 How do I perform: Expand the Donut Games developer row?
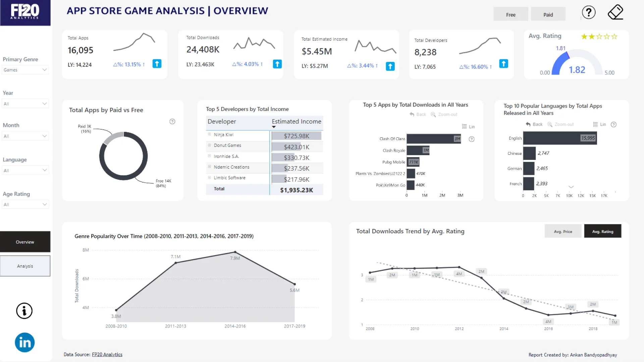[x=209, y=145]
